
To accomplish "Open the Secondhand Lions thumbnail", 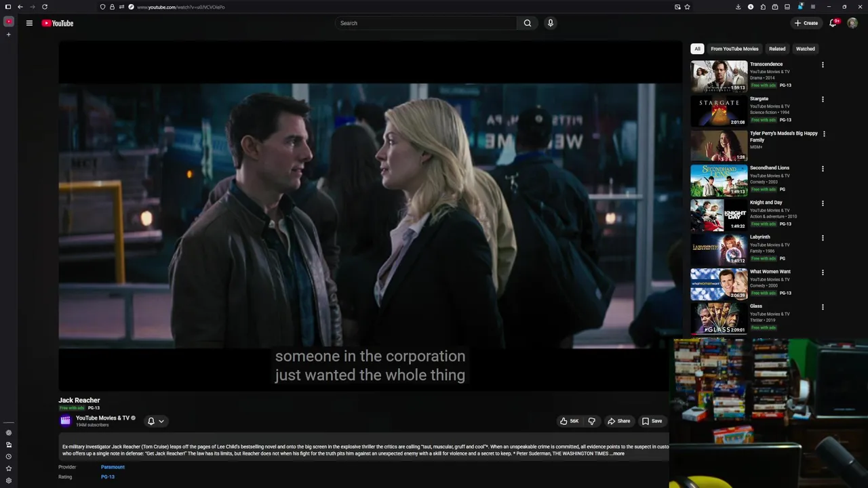I will (719, 180).
